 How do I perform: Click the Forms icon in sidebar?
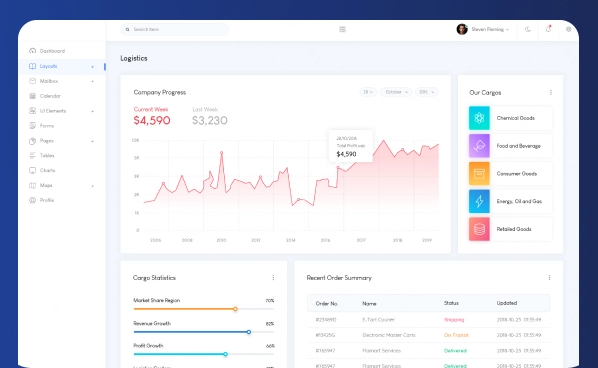click(x=32, y=125)
